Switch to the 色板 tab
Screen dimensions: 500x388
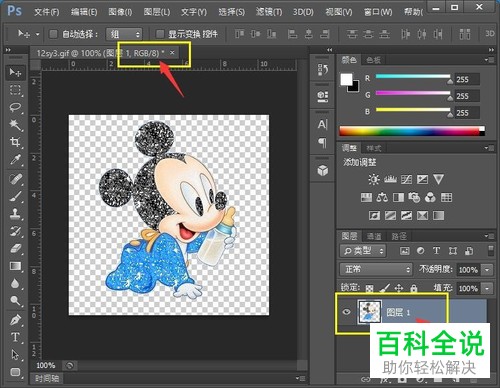click(x=373, y=60)
